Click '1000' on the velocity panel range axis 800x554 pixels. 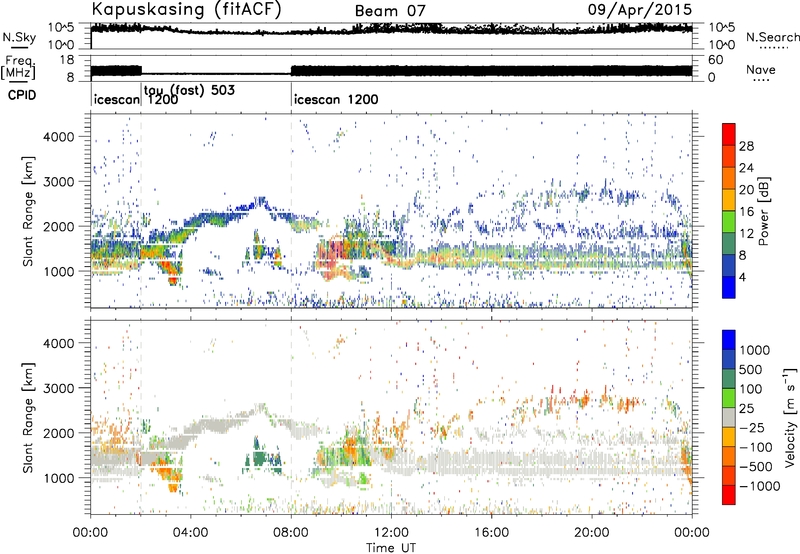tap(59, 478)
